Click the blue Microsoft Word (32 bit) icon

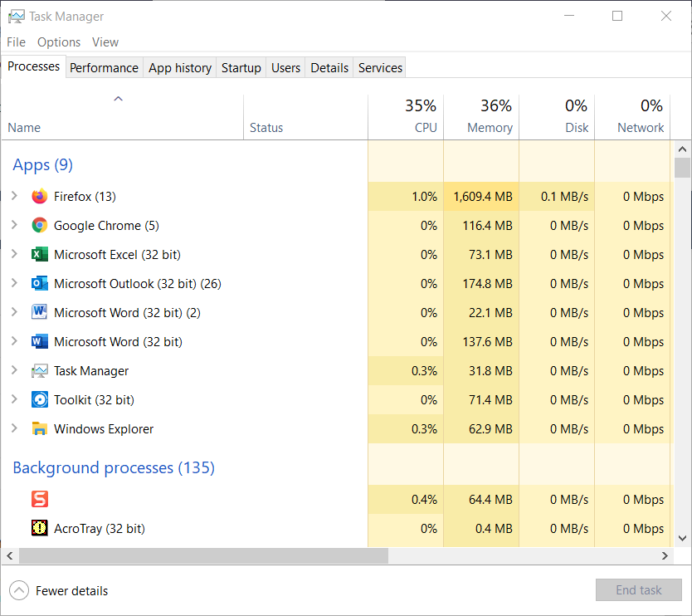click(40, 341)
